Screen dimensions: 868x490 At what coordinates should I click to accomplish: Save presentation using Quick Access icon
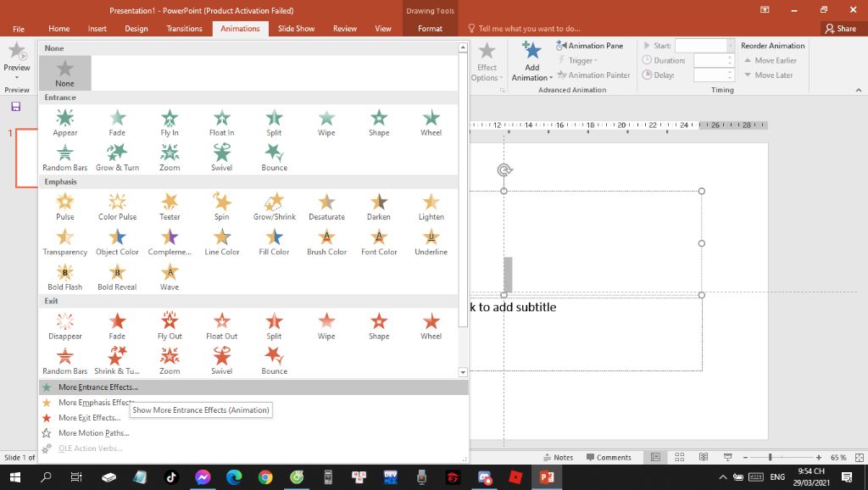(16, 107)
